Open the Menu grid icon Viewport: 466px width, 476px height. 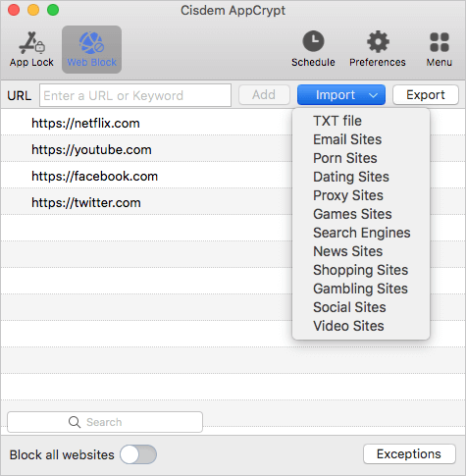tap(440, 42)
